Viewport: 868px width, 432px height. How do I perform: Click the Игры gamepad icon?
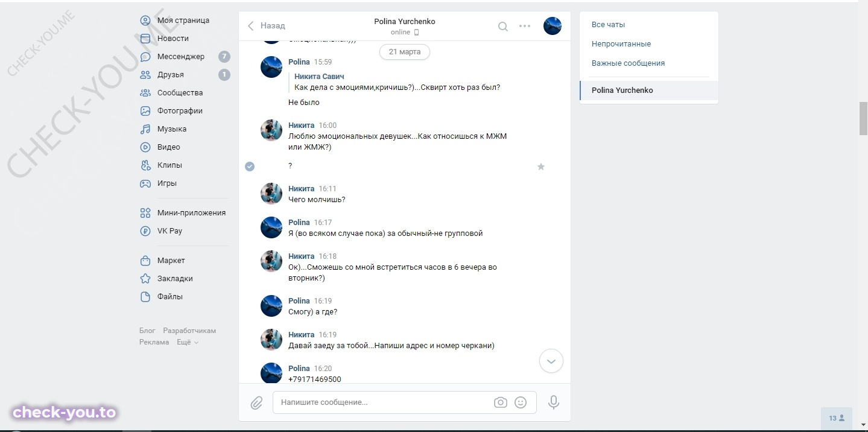(145, 183)
